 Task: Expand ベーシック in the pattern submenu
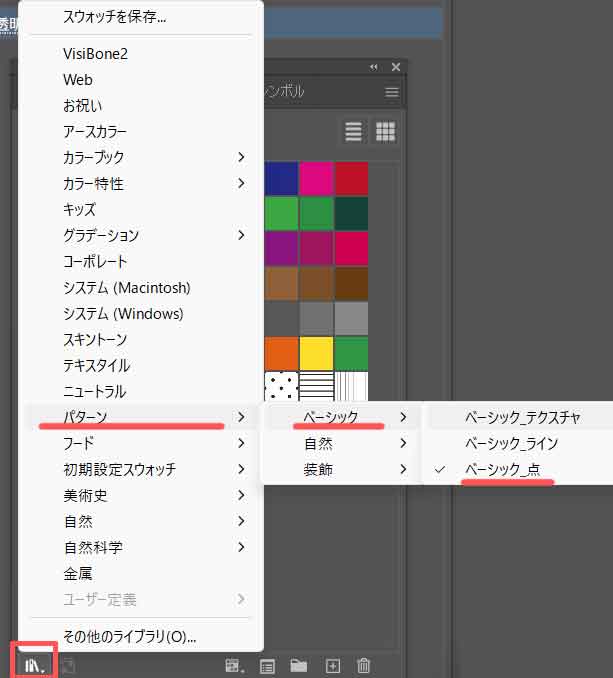coord(343,417)
